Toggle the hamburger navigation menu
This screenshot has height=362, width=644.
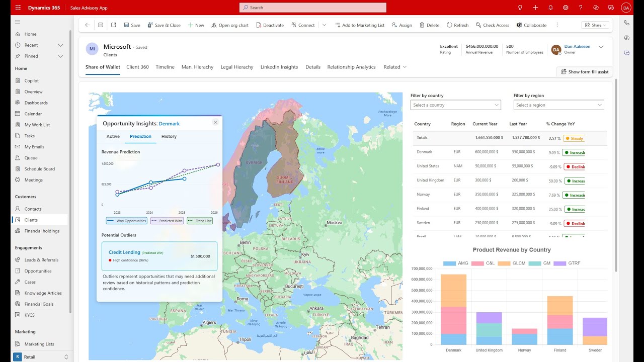click(x=18, y=22)
